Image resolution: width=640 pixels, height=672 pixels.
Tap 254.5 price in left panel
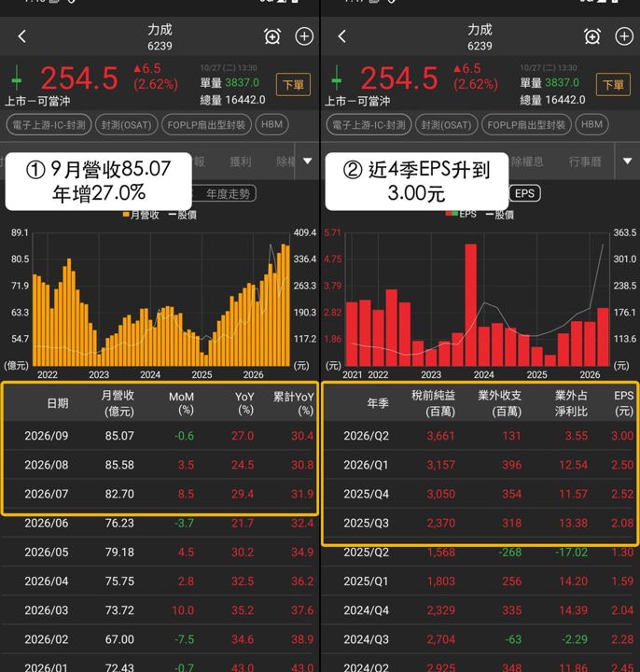click(79, 78)
